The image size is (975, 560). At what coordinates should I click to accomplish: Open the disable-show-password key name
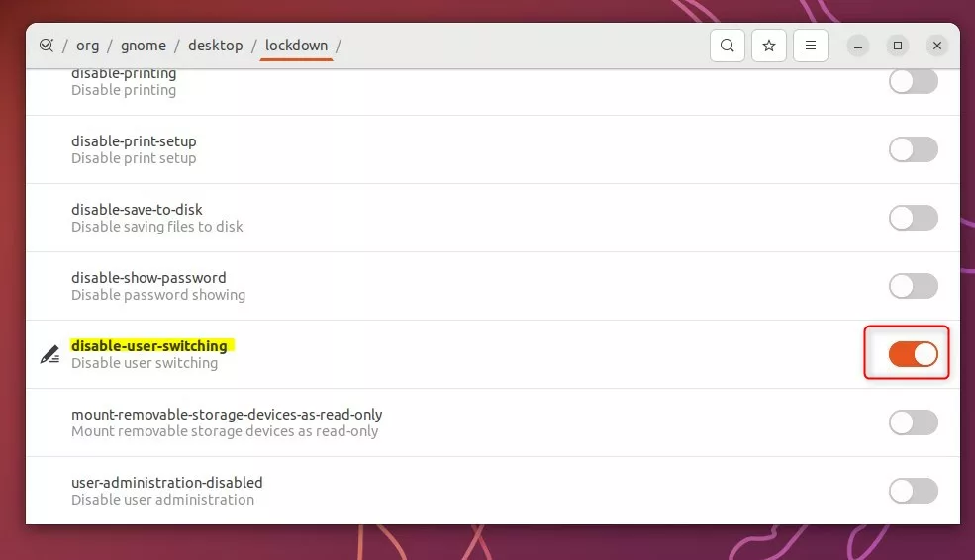[148, 278]
